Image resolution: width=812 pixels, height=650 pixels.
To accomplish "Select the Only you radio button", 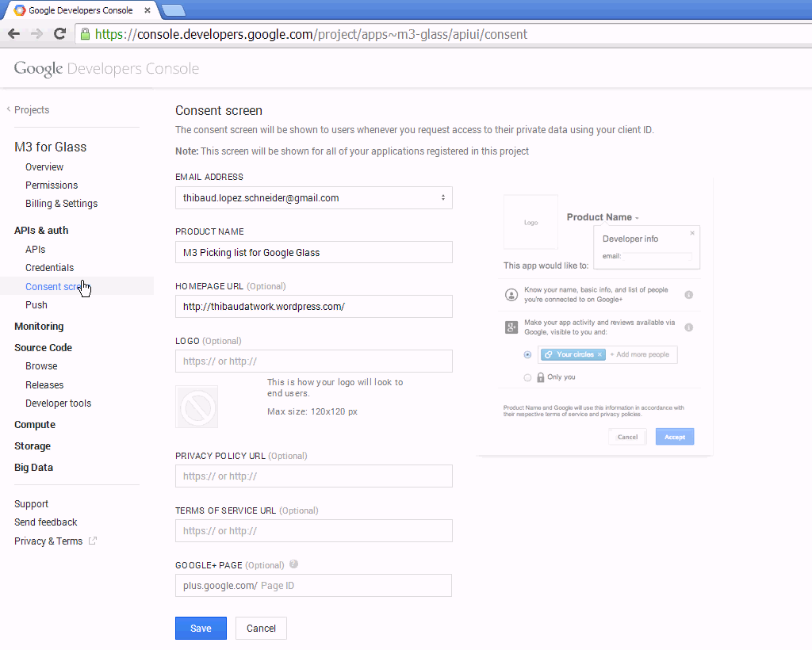I will coord(528,377).
